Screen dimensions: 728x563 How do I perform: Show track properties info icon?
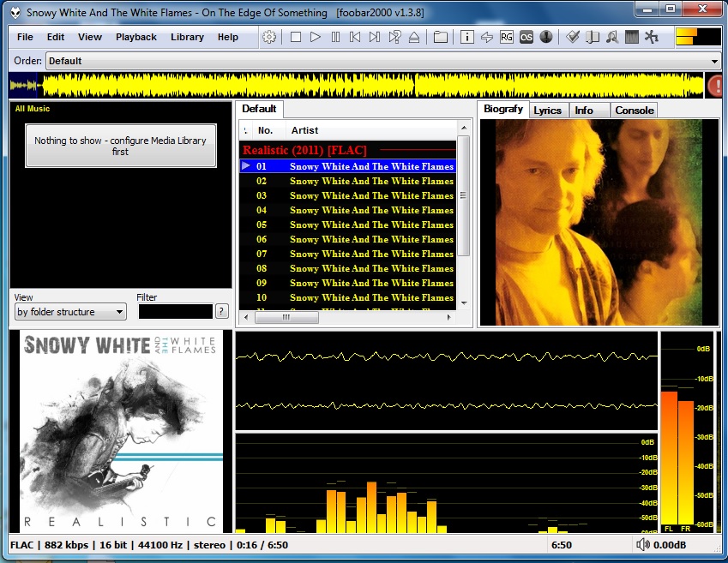(x=467, y=37)
